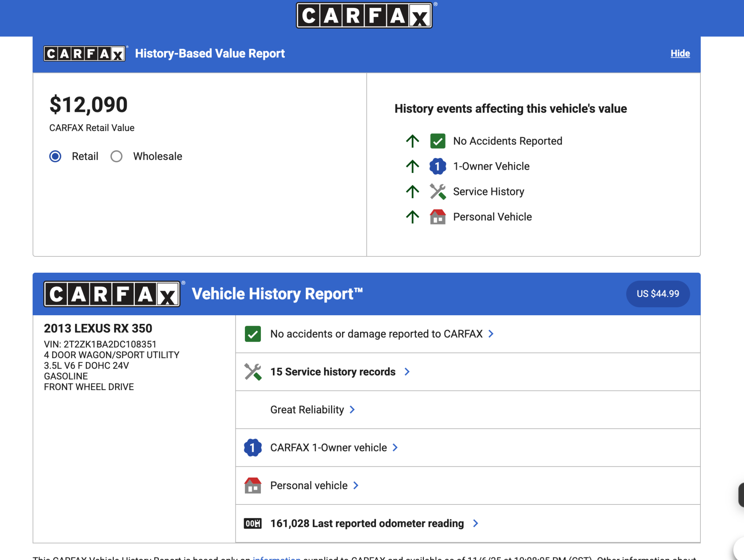Click wrench icon next to Service History
Image resolution: width=744 pixels, height=560 pixels.
coord(437,191)
